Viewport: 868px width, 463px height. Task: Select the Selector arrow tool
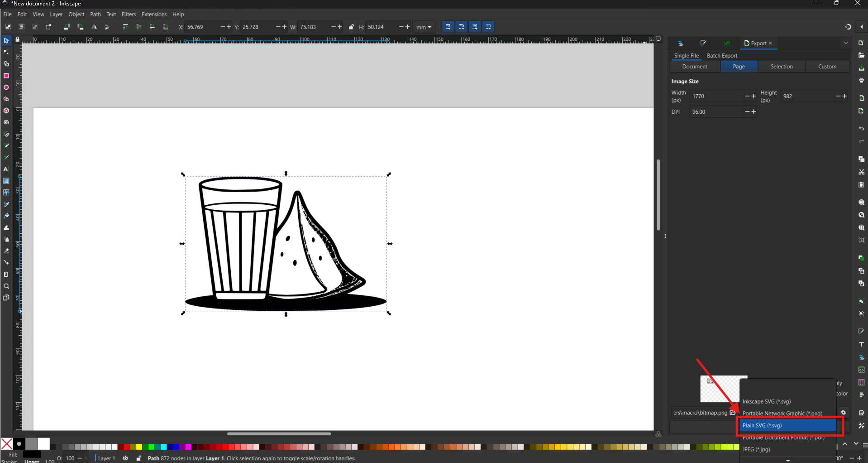tap(6, 41)
